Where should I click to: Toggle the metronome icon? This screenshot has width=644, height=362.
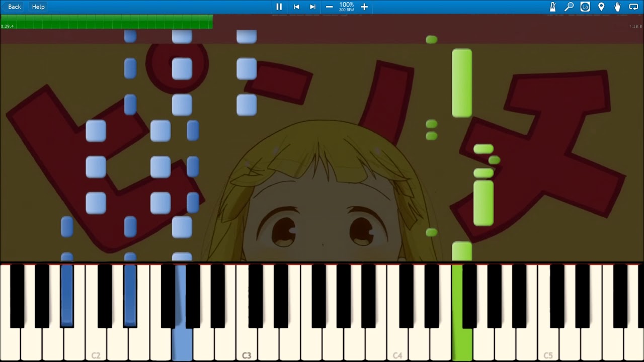coord(552,7)
